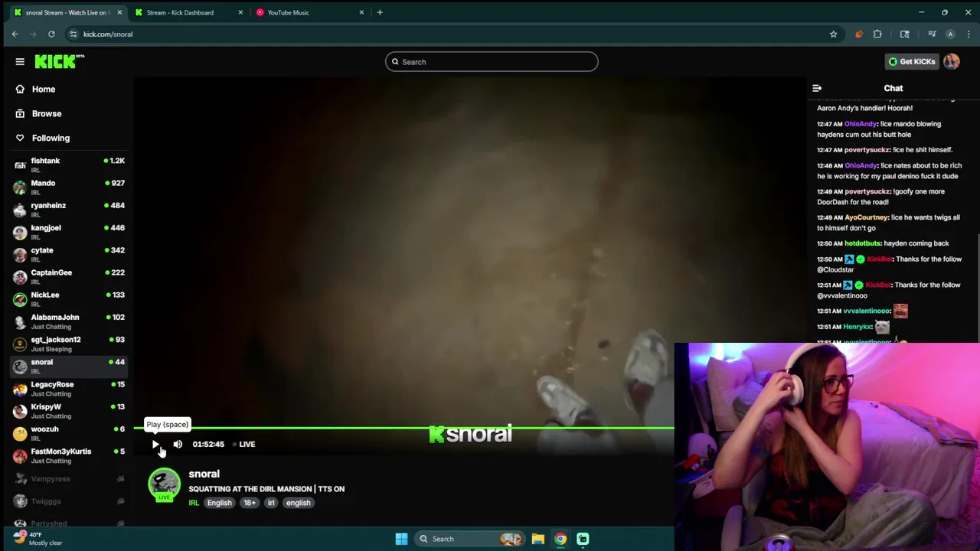Open offline Vampyress channel
The height and width of the screenshot is (551, 980).
(69, 479)
